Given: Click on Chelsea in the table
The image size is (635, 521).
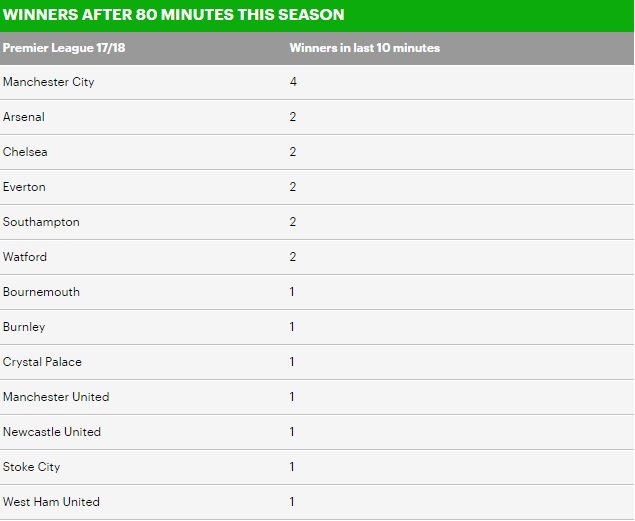Looking at the screenshot, I should (25, 152).
